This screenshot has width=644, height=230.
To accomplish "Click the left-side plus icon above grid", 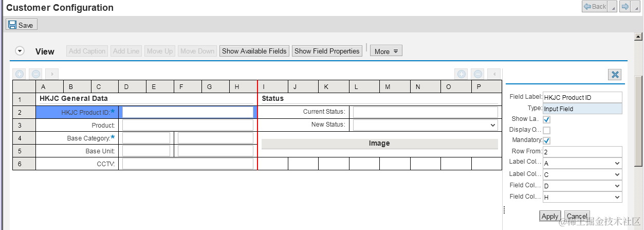I will pyautogui.click(x=20, y=74).
